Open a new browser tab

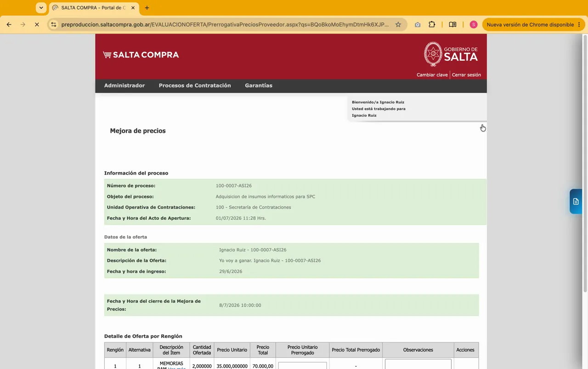pos(147,8)
